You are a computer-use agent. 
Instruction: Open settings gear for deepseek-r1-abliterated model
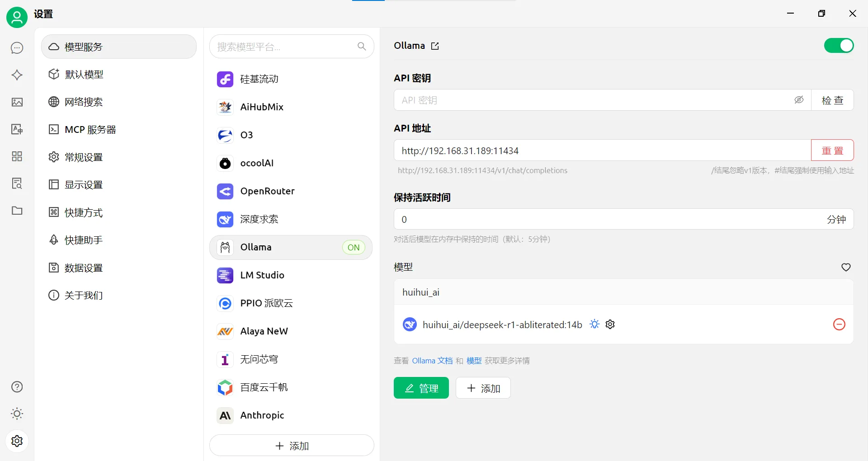610,325
